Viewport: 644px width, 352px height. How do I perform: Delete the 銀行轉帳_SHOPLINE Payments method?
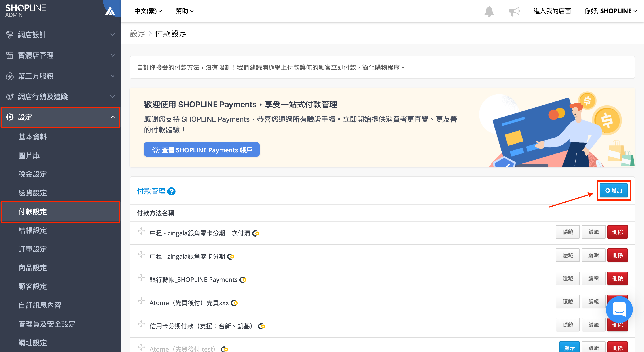(x=617, y=278)
